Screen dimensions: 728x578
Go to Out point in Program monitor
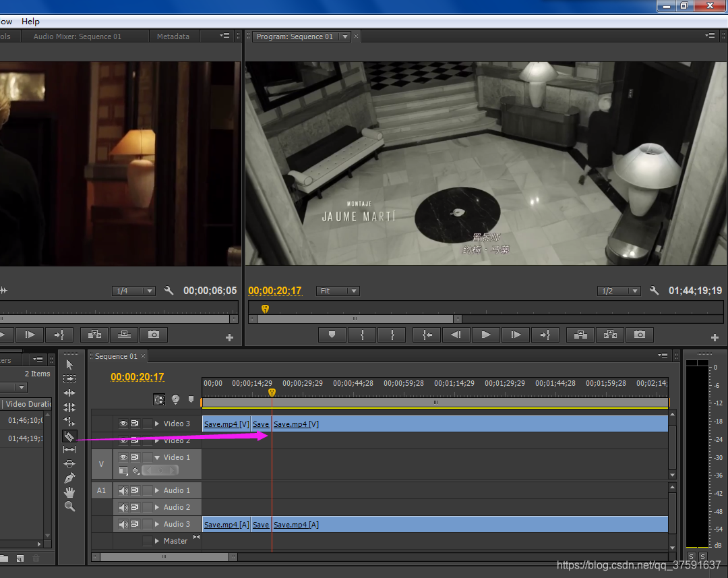tap(545, 335)
